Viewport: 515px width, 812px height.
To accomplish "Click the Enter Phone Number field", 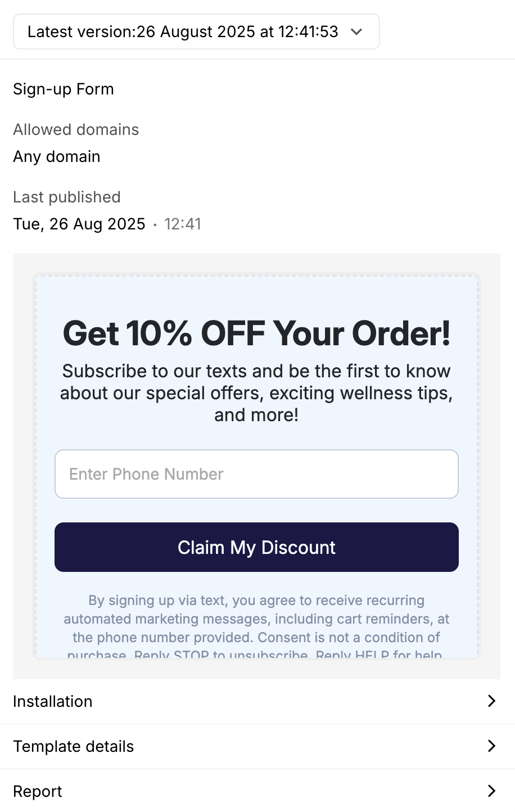I will [x=256, y=474].
